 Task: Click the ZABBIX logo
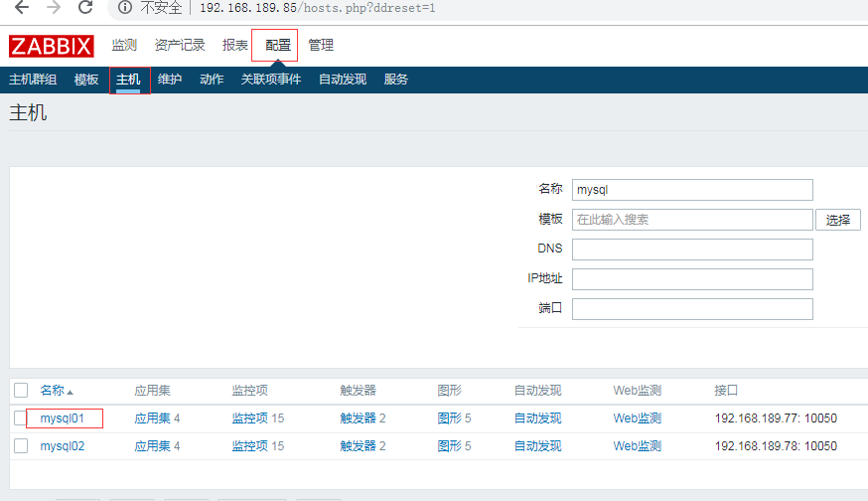[x=51, y=46]
